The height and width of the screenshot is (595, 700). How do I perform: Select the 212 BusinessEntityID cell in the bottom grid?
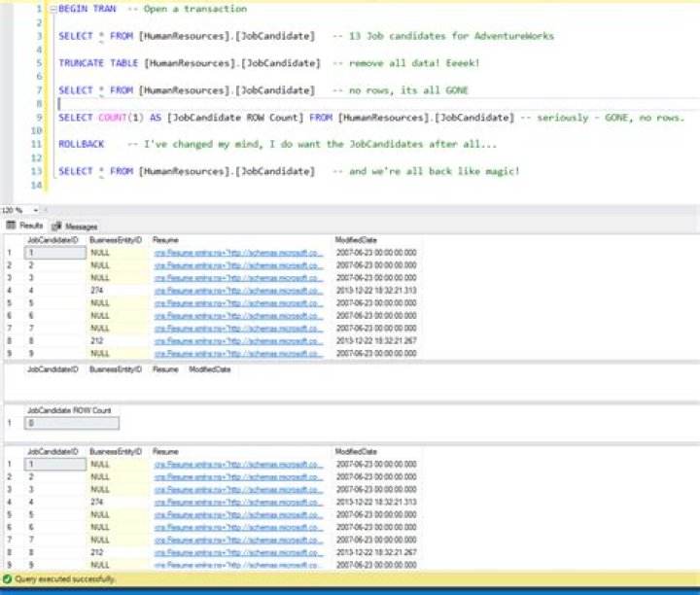click(119, 552)
